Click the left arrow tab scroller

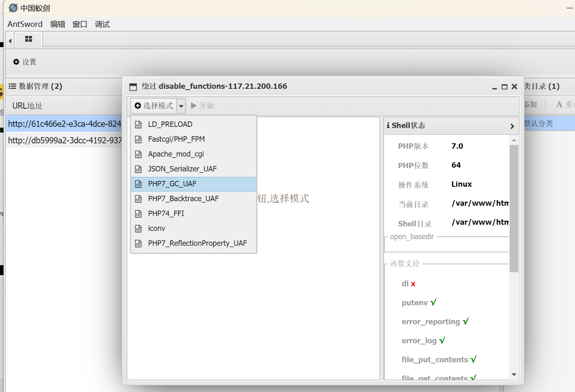10,41
